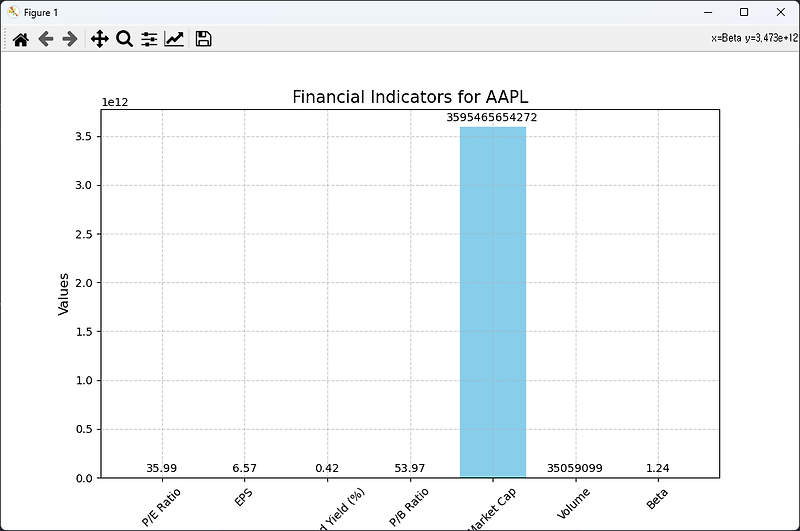Screen dimensions: 800x531
Task: Click the 1.24 Beta value label
Action: [658, 468]
